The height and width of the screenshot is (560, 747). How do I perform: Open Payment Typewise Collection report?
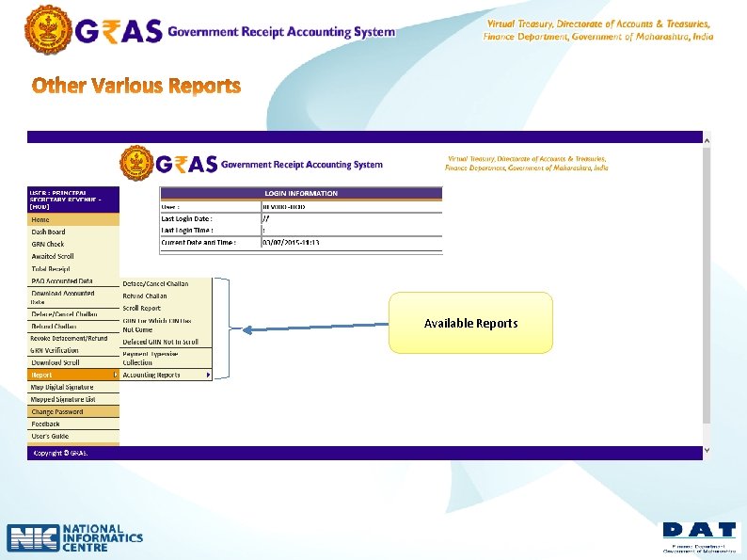pyautogui.click(x=166, y=359)
